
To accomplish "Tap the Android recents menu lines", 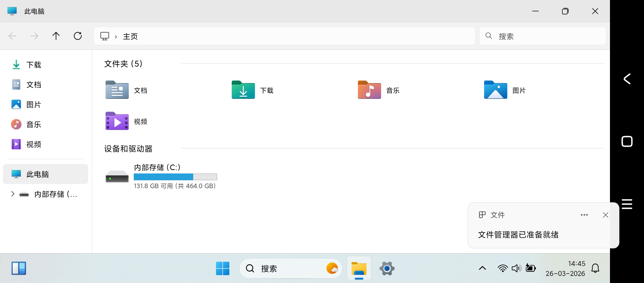I will click(627, 204).
